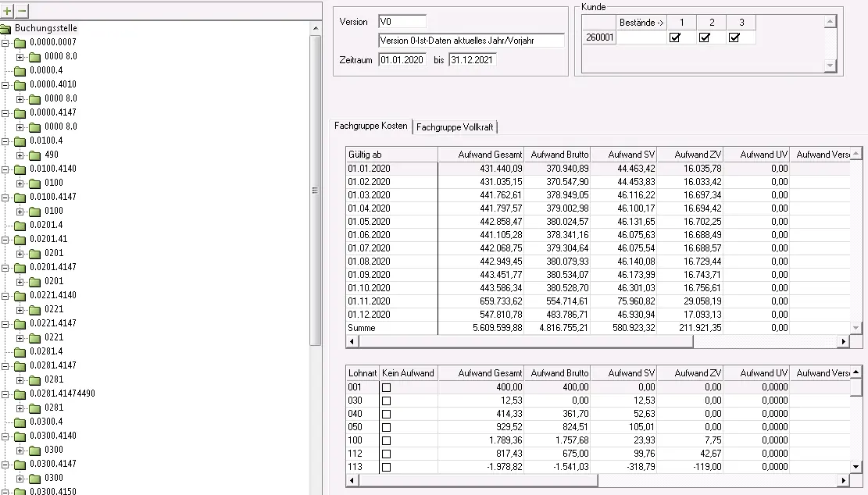Viewport: 868px width, 495px height.
Task: Click the Aufwand Brutto column header
Action: point(557,155)
